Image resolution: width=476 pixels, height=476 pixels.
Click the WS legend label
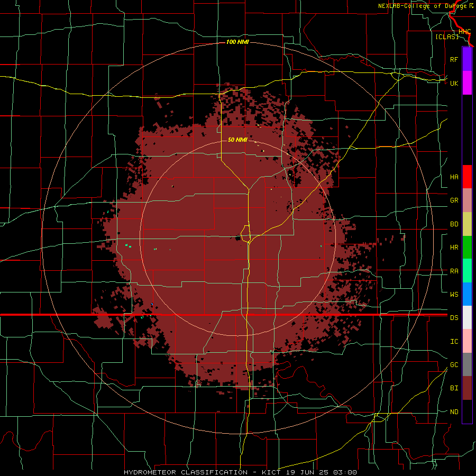pyautogui.click(x=454, y=295)
